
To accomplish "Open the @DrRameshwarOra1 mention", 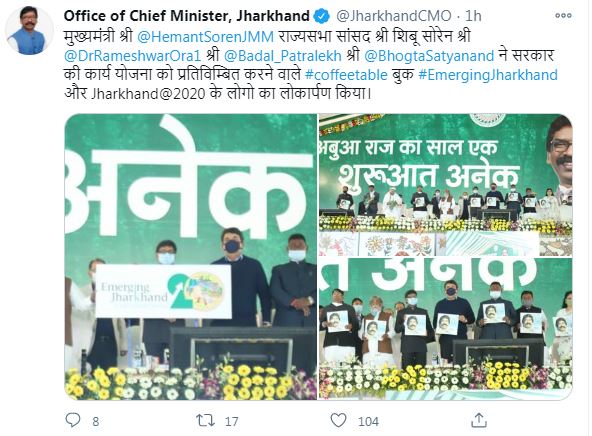I will [132, 55].
